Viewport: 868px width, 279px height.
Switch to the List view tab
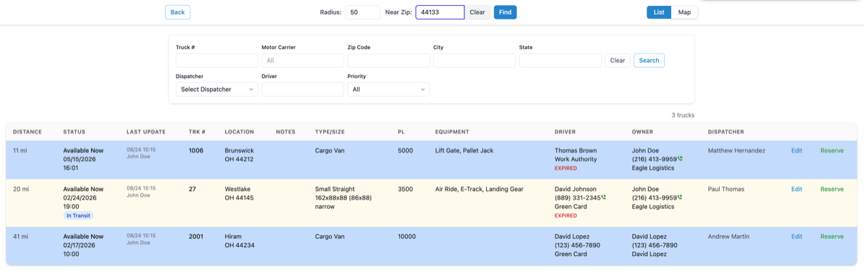pos(659,12)
